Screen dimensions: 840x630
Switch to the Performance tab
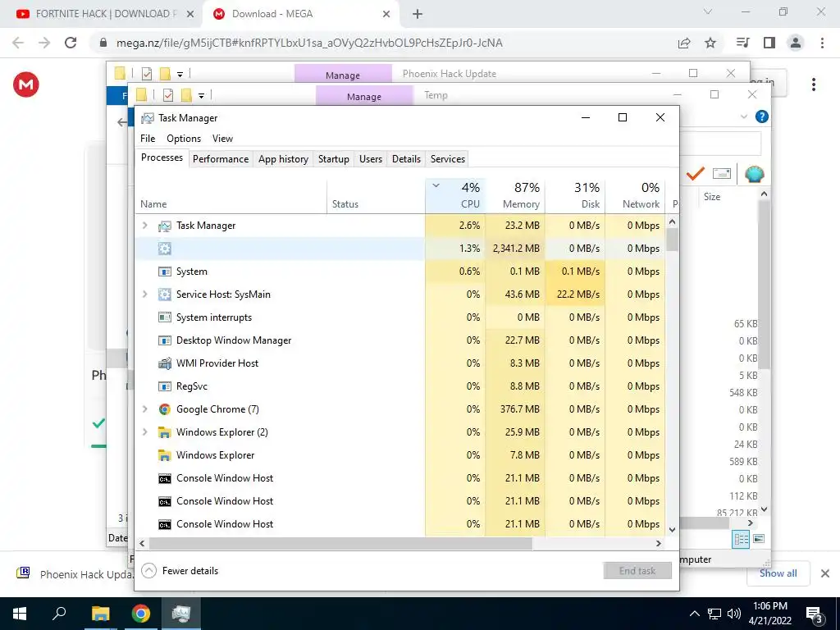click(x=221, y=159)
